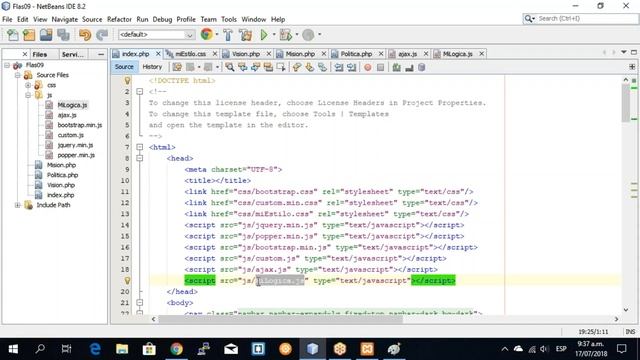Click the Find Previous Occurrence icon
This screenshot has height=360, width=640.
(243, 67)
